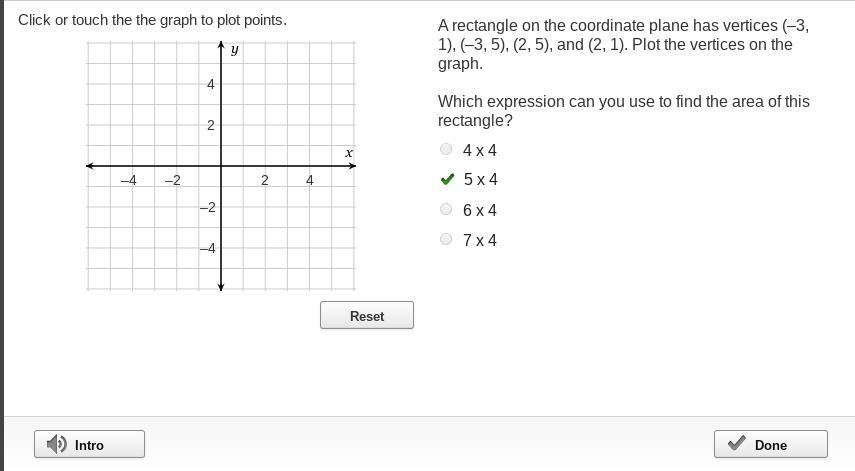Select the 4 x 4 radio option
The image size is (855, 471).
[446, 150]
